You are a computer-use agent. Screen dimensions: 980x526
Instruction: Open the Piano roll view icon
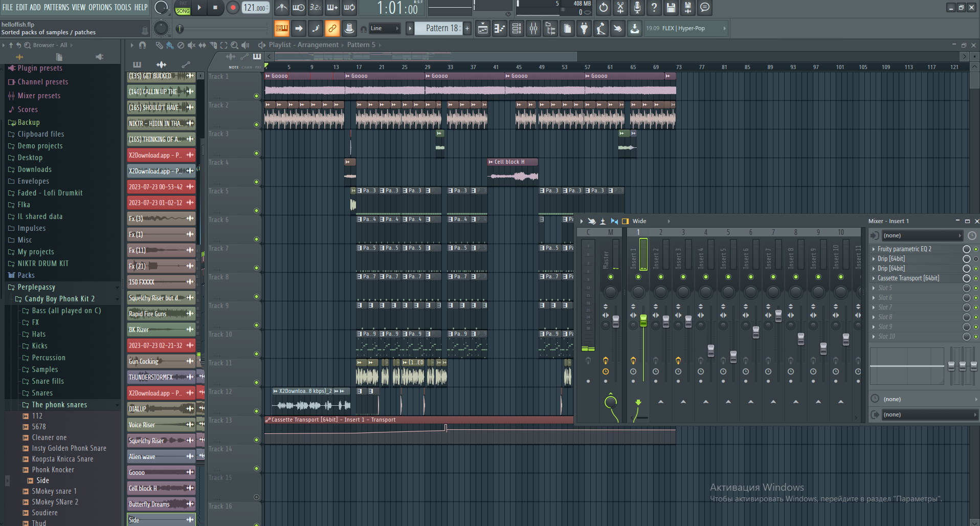click(500, 29)
